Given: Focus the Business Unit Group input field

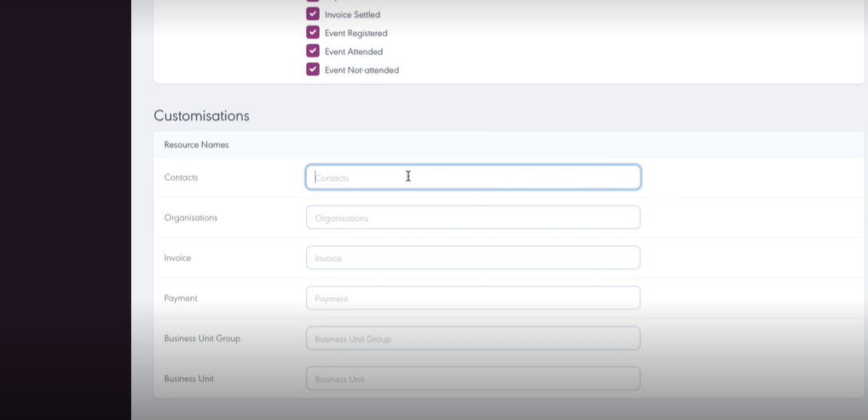Looking at the screenshot, I should pos(473,339).
